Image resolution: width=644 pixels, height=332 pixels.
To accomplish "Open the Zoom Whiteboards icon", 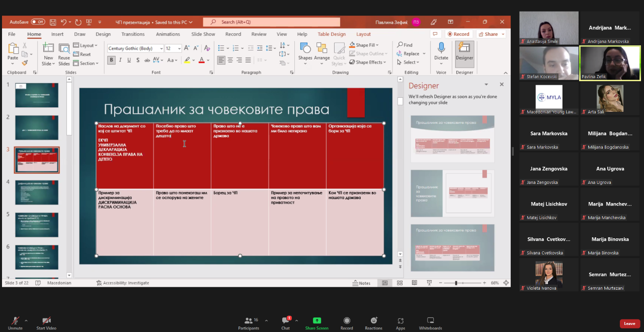I will pyautogui.click(x=430, y=320).
